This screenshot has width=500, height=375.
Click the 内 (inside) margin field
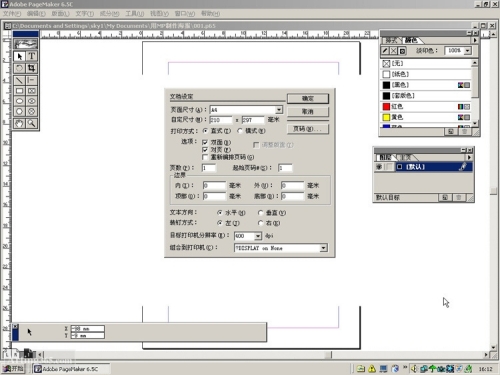tap(214, 185)
